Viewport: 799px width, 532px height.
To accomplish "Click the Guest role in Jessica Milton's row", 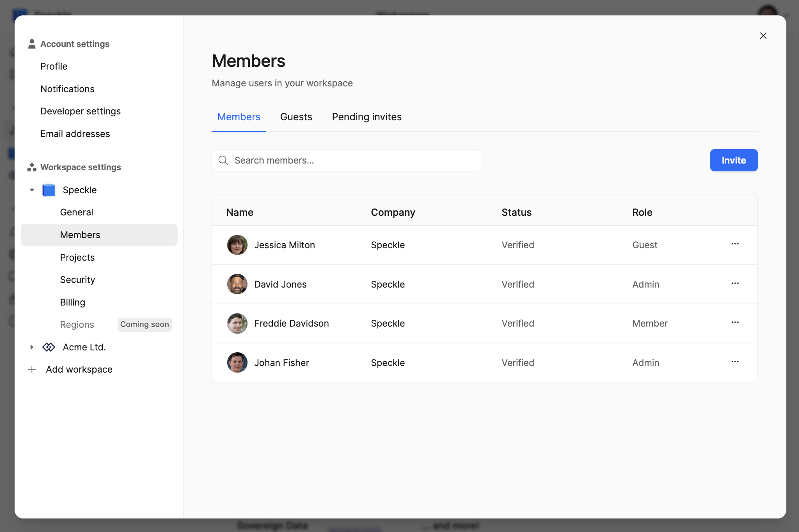I will coord(644,245).
